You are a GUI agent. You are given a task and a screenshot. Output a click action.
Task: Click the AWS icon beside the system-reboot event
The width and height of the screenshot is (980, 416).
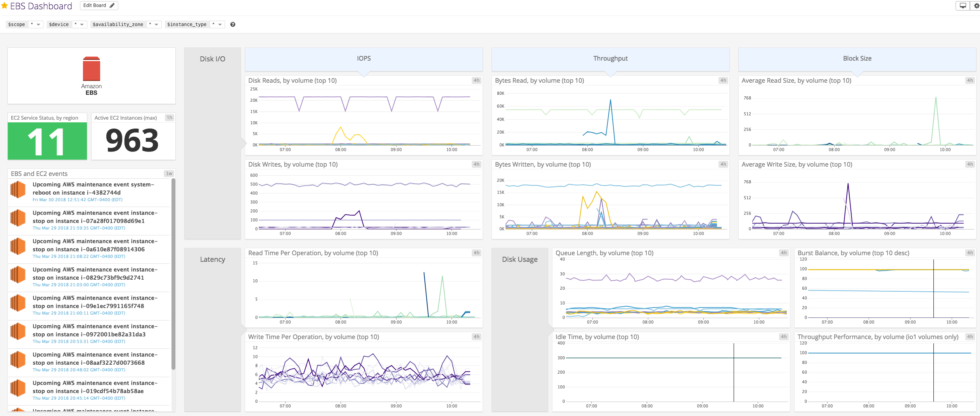click(18, 190)
